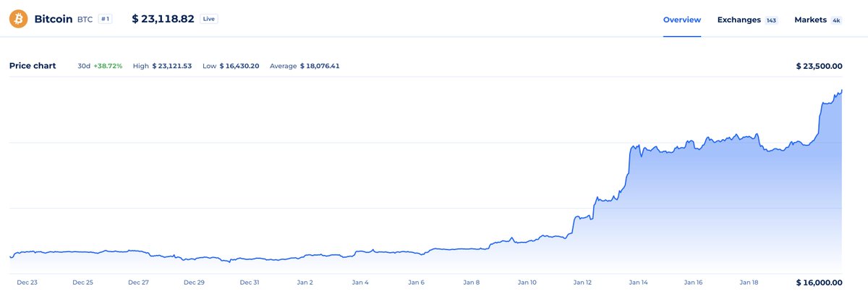
Task: Click the Jan 10 date axis label
Action: 527,283
